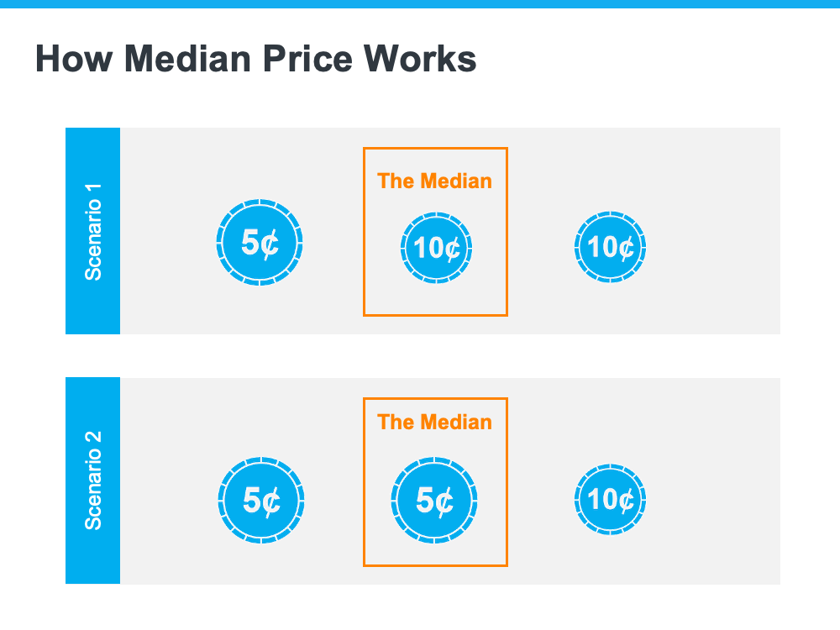840x630 pixels.
Task: Select the median 5¢ coin in Scenario 2
Action: coord(434,501)
